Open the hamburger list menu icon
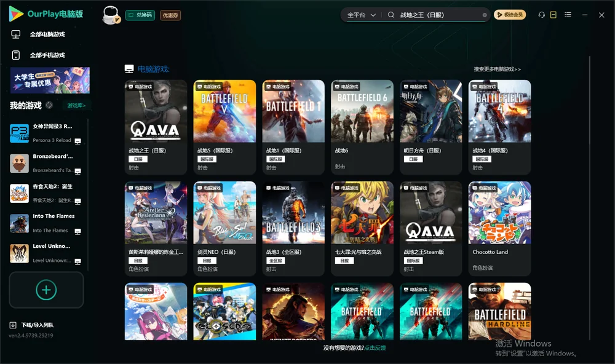615x364 pixels. click(568, 15)
